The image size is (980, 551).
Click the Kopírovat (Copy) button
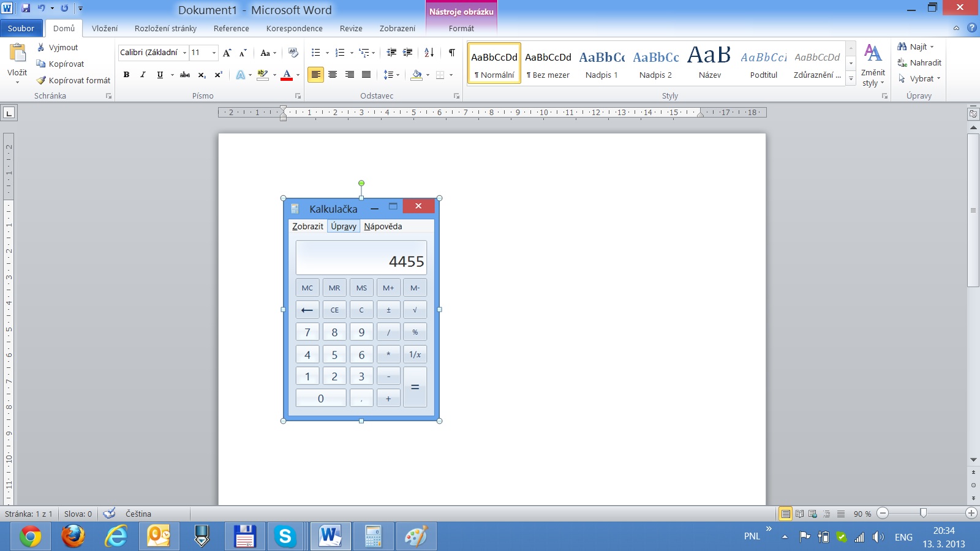(60, 64)
